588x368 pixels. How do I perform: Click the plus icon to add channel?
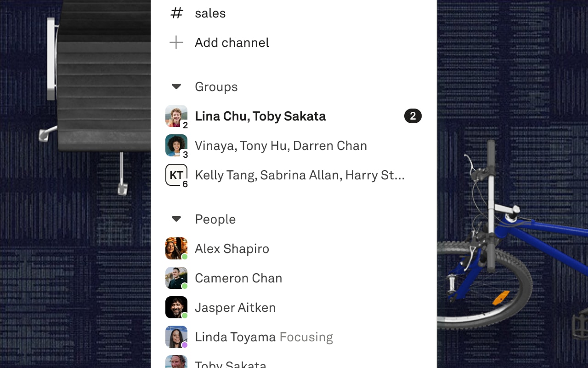coord(176,43)
